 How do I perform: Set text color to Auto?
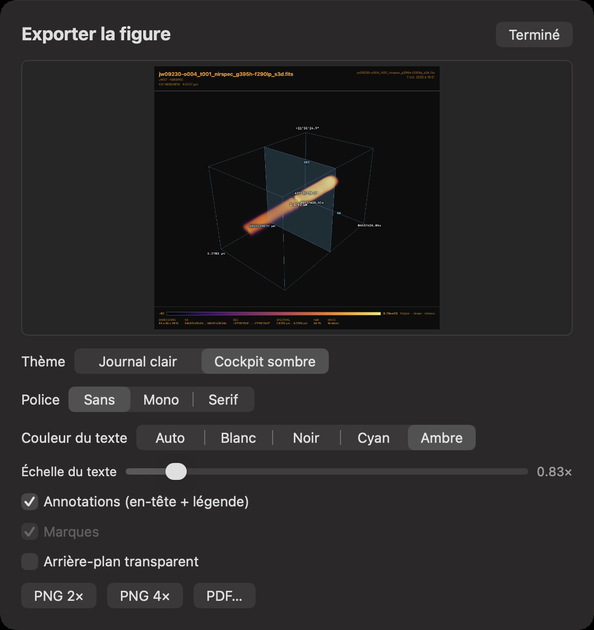point(170,438)
